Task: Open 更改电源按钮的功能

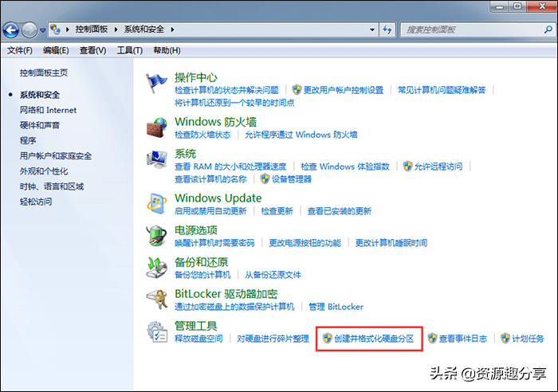Action: click(305, 243)
